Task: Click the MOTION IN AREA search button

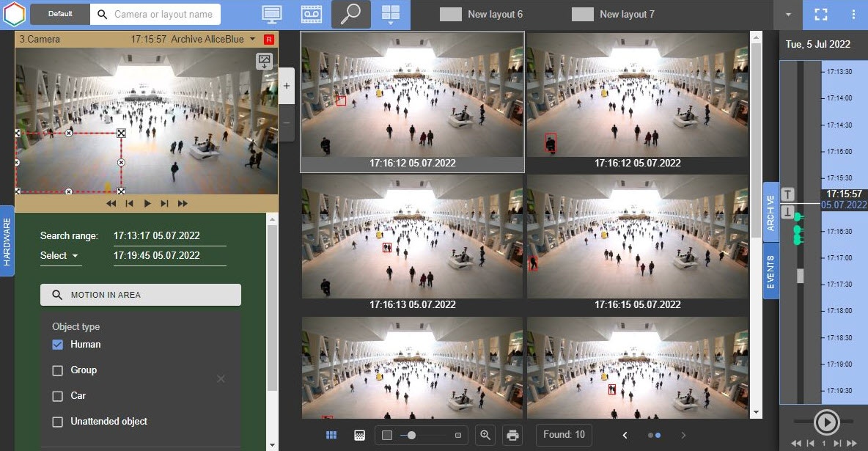Action: [x=141, y=295]
